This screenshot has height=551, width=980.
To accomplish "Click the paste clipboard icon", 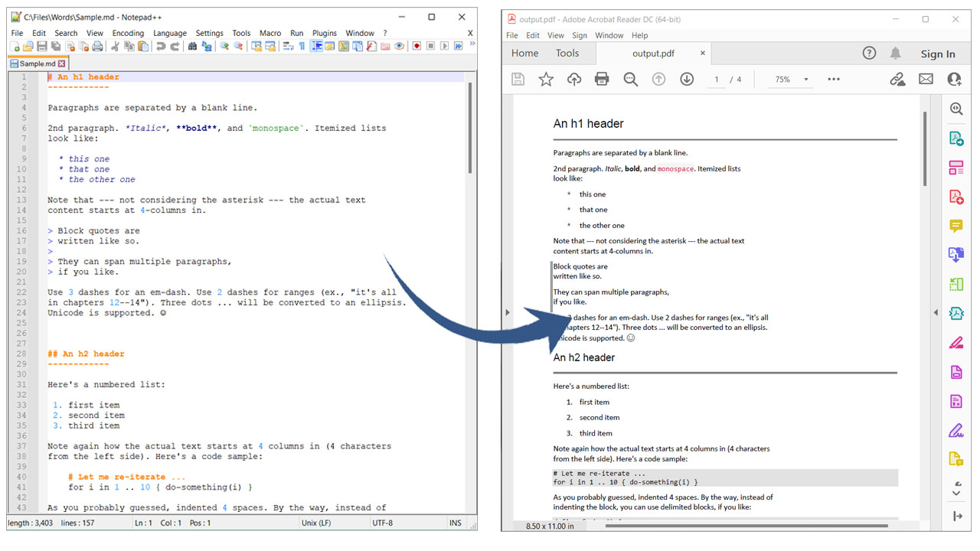I will (x=142, y=46).
